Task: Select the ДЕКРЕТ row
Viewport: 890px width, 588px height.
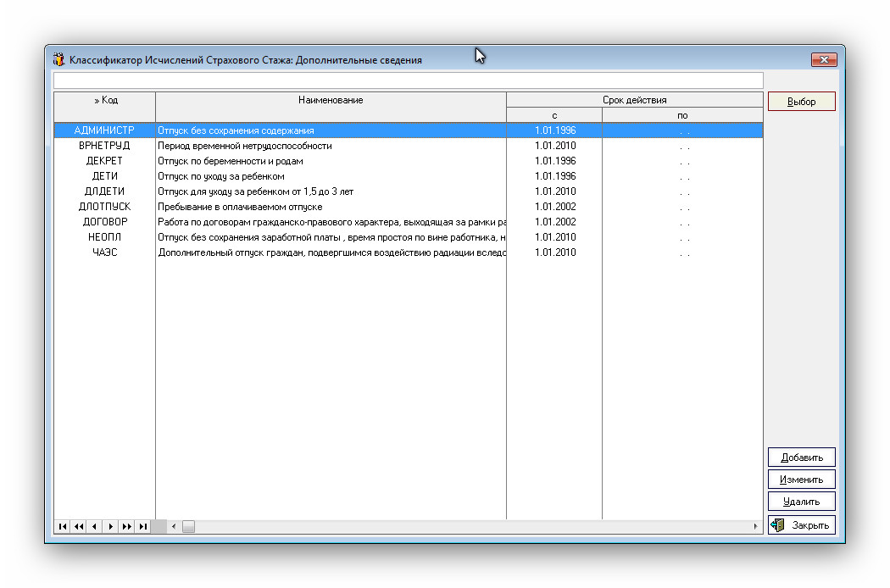Action: pyautogui.click(x=104, y=161)
